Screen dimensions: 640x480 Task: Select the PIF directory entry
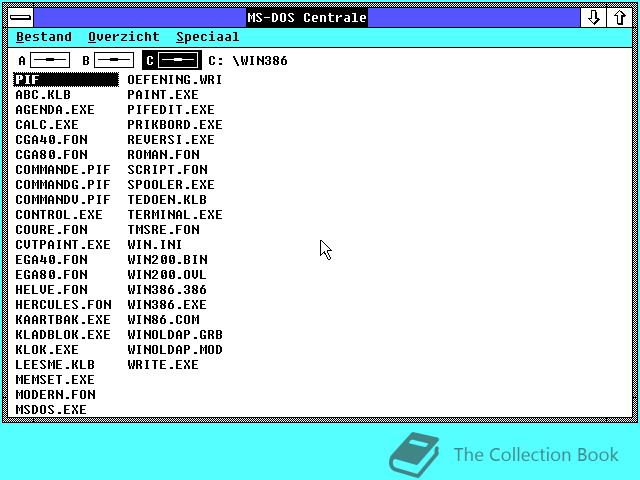click(x=66, y=80)
